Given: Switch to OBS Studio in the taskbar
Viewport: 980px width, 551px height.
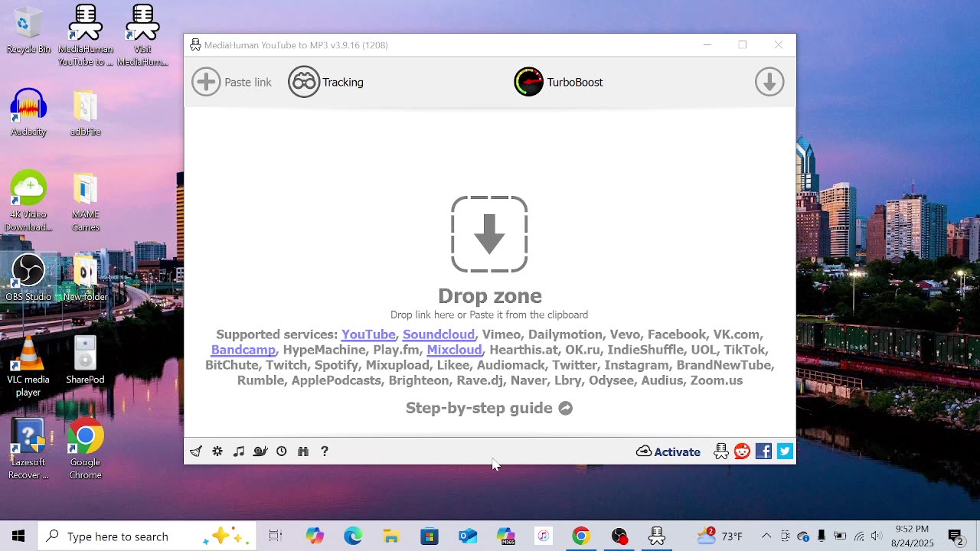Looking at the screenshot, I should [x=619, y=536].
